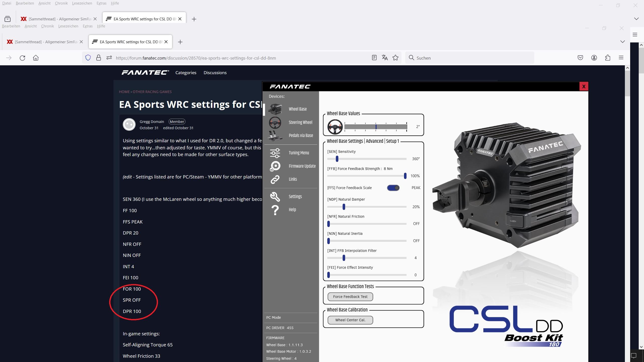Open tracking protection shield icon
The height and width of the screenshot is (362, 644).
pos(88,58)
